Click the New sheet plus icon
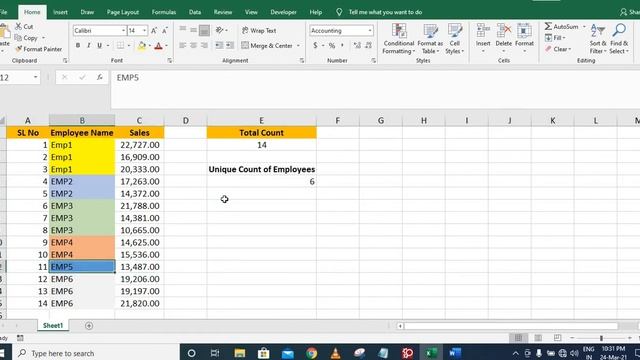Screen dimensions: 640x360 click(x=89, y=326)
